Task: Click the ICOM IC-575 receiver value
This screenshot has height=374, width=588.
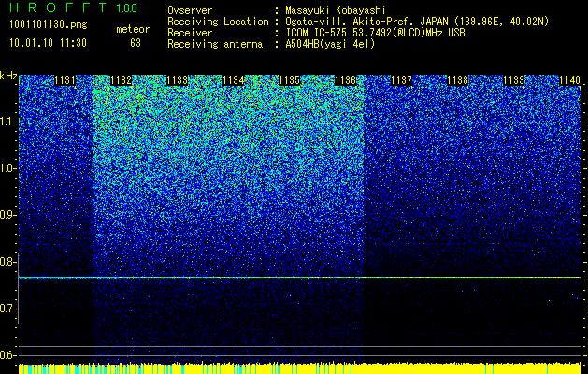Action: [375, 33]
